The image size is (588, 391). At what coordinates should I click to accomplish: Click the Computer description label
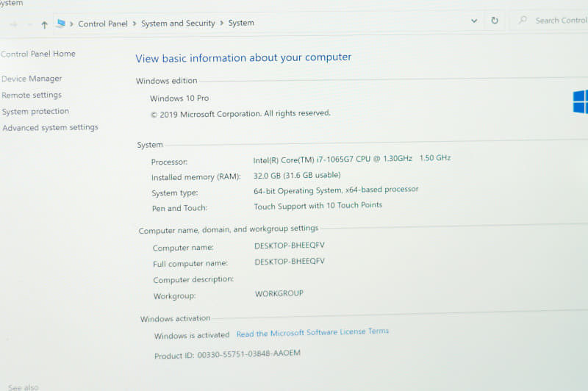click(193, 280)
